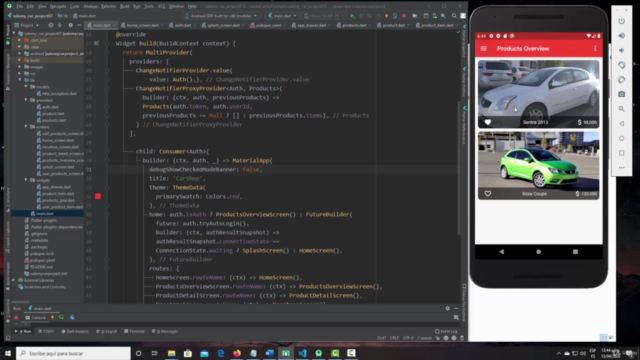Screen dimensions: 640x360
Task: Take an emulator screenshot with camera icon
Action: coord(621,94)
